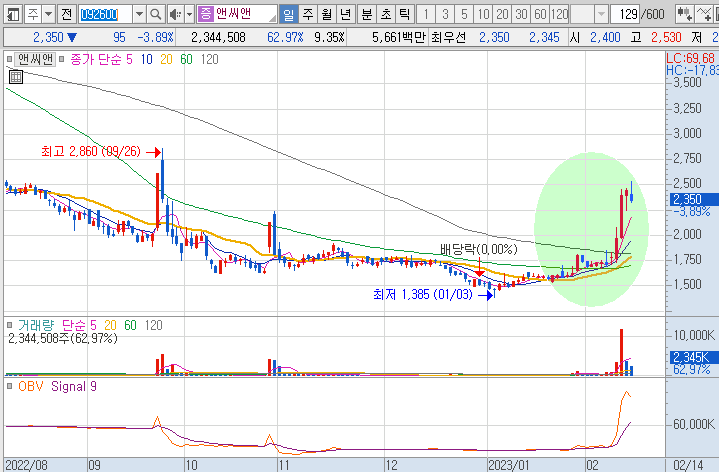Click interval button 120
The width and height of the screenshot is (719, 472).
click(x=559, y=15)
